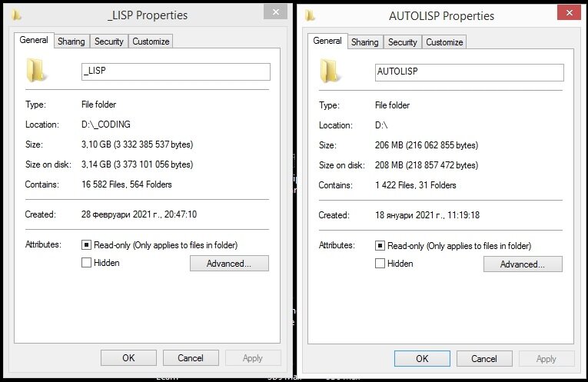Screen dimensions: 588x382
Task: Enable Hidden attribute in _LISP Properties
Action: [86, 263]
